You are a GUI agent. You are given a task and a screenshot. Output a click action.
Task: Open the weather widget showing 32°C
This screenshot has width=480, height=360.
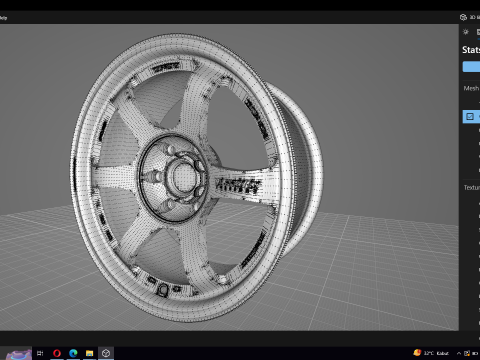click(x=431, y=353)
